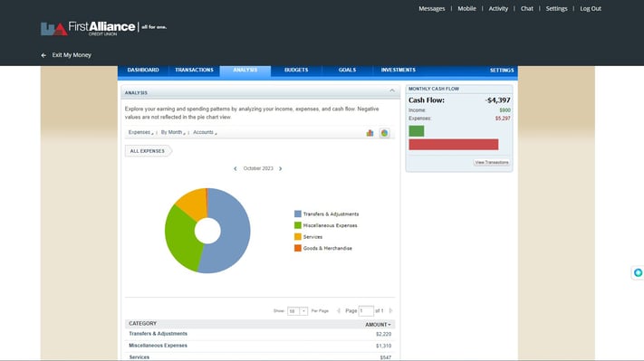Switch to the pie chart view icon
The height and width of the screenshot is (361, 644).
384,133
